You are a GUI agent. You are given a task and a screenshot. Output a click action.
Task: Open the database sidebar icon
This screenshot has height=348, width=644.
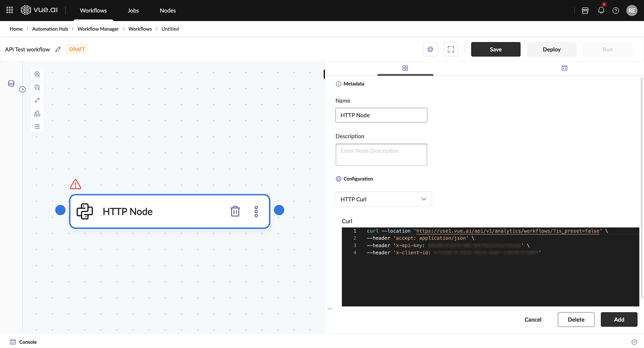[x=11, y=84]
